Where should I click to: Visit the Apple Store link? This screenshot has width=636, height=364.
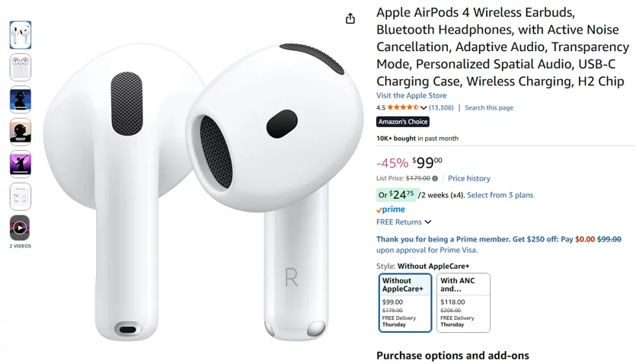[411, 96]
